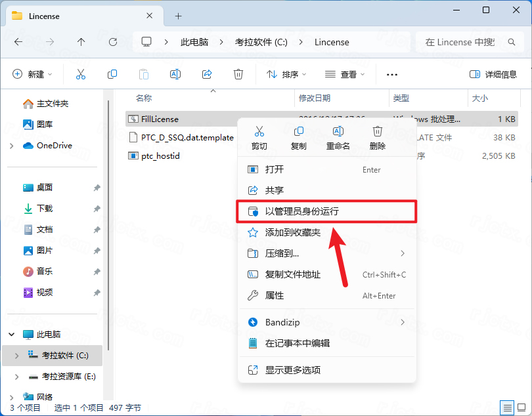Select 复制文件地址 menu entry
532x416 pixels.
pos(326,274)
